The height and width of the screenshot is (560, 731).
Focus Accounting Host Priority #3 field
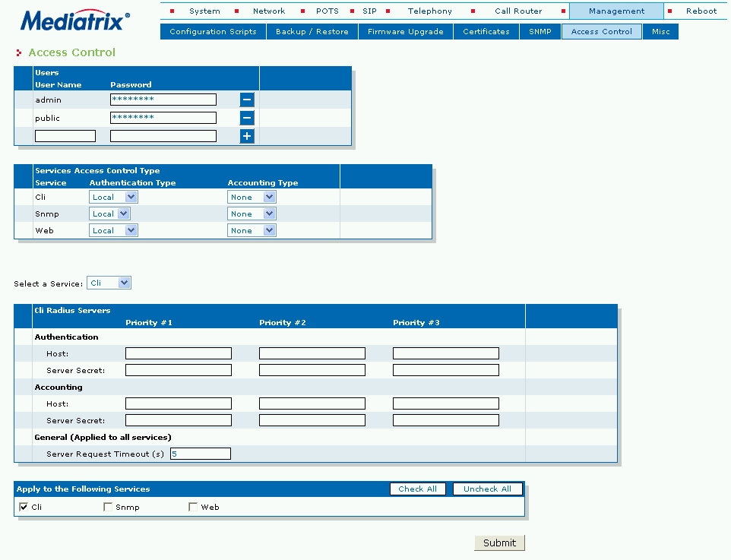(446, 403)
